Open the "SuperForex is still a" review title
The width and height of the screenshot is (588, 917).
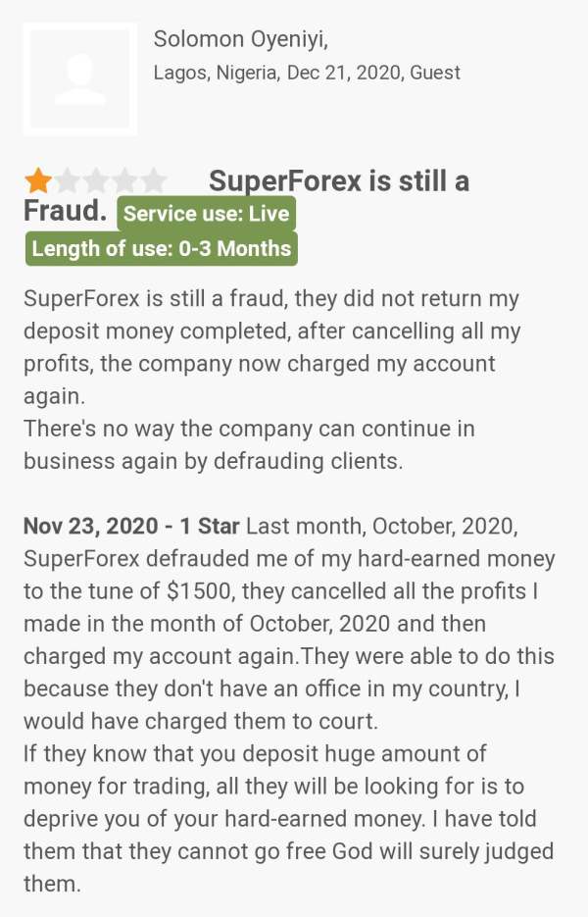(339, 181)
